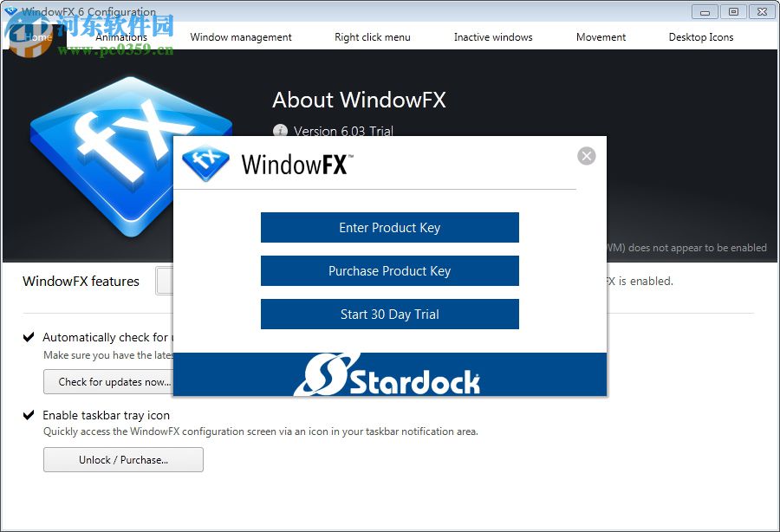Dismiss the product key dialog with its X
This screenshot has height=532, width=780.
[x=587, y=156]
